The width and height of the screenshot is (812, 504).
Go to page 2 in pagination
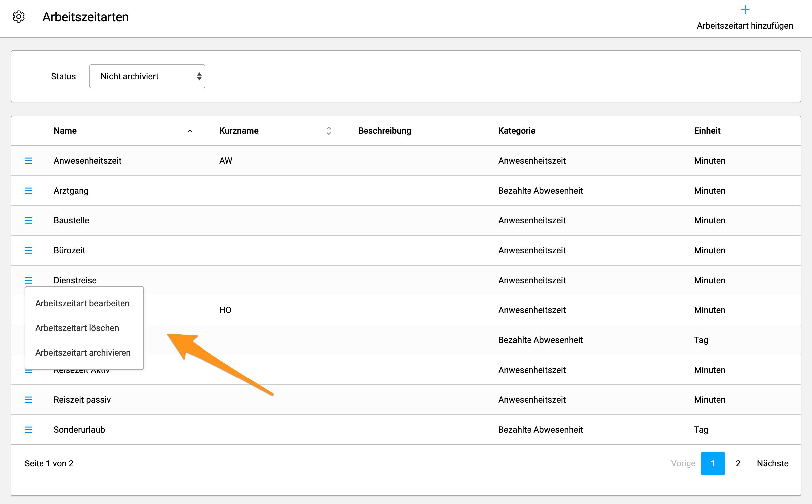[x=738, y=463]
